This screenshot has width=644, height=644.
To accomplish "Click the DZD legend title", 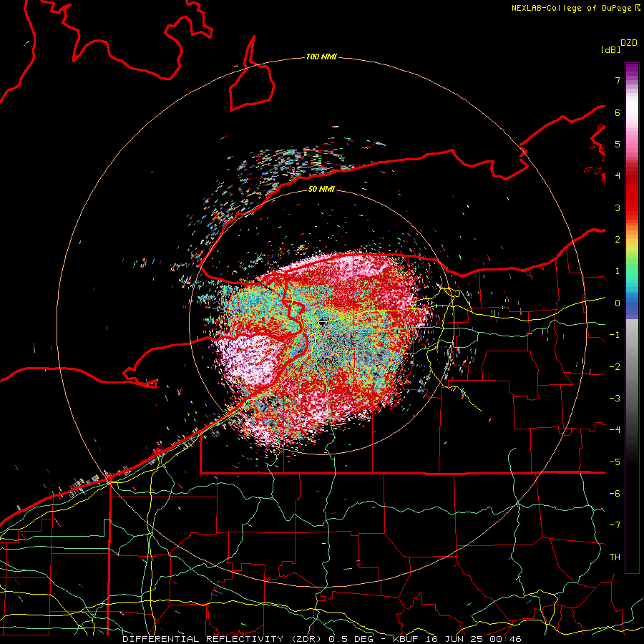I will (x=629, y=43).
